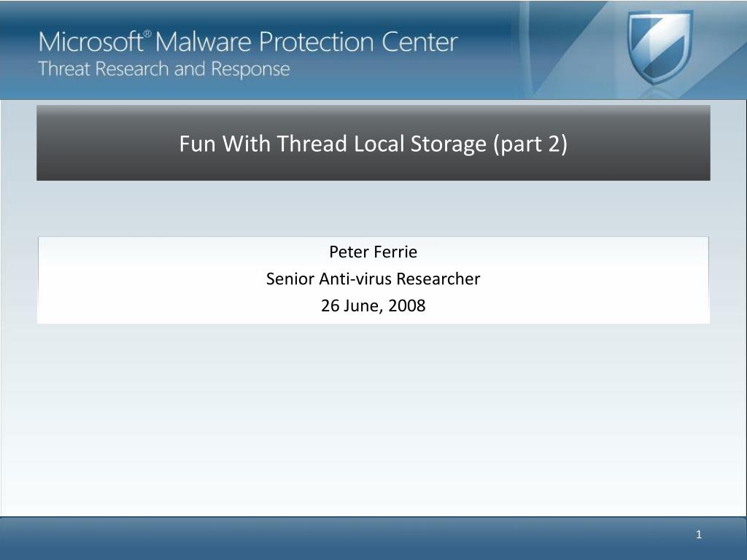Click the dark blue footer bar
Screen dimensions: 747x560
(x=373, y=539)
